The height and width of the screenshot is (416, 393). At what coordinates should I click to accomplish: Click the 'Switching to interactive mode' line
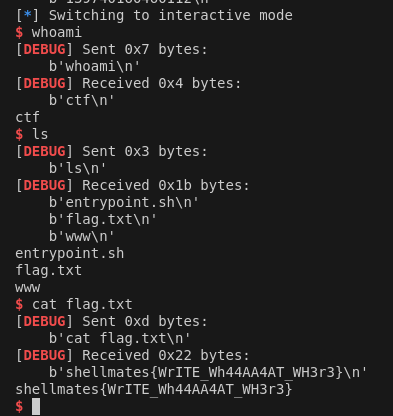pos(154,15)
